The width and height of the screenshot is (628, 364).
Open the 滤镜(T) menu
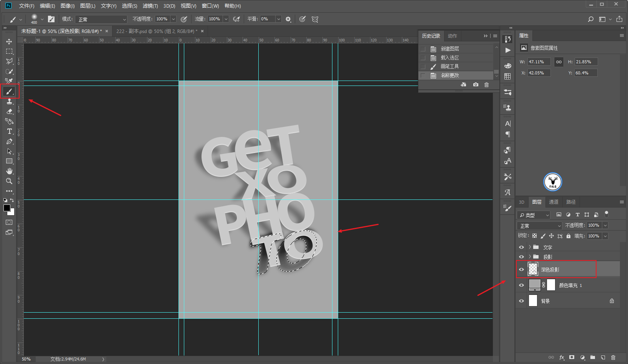[150, 6]
